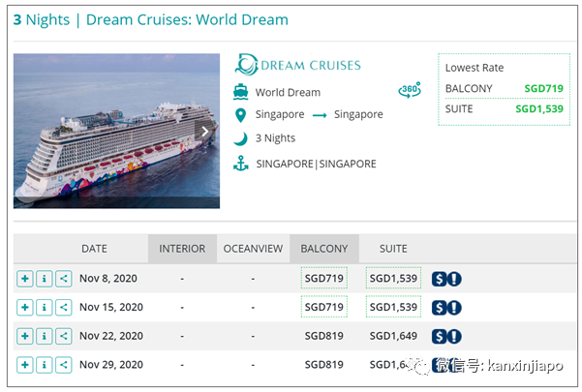Expand the Nov 22, 2020 sailing row

click(24, 336)
